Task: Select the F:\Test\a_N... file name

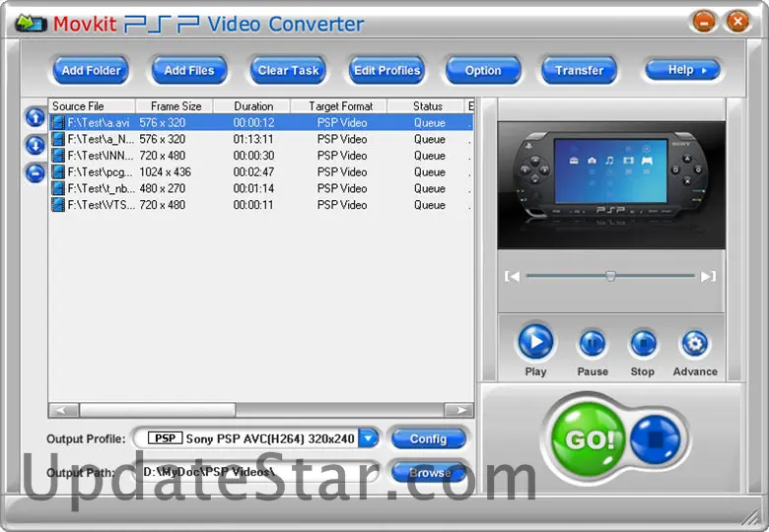Action: [101, 139]
